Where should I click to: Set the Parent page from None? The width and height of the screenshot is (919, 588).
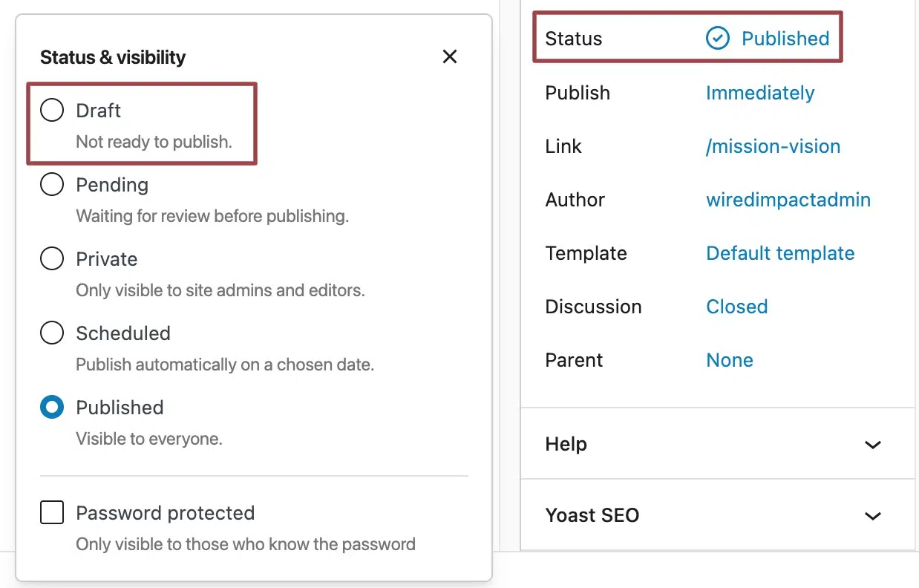pyautogui.click(x=730, y=360)
